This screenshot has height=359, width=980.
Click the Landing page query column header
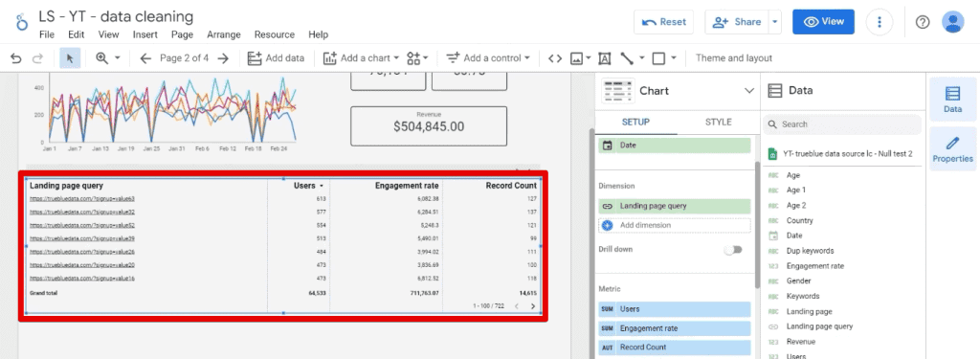[66, 186]
